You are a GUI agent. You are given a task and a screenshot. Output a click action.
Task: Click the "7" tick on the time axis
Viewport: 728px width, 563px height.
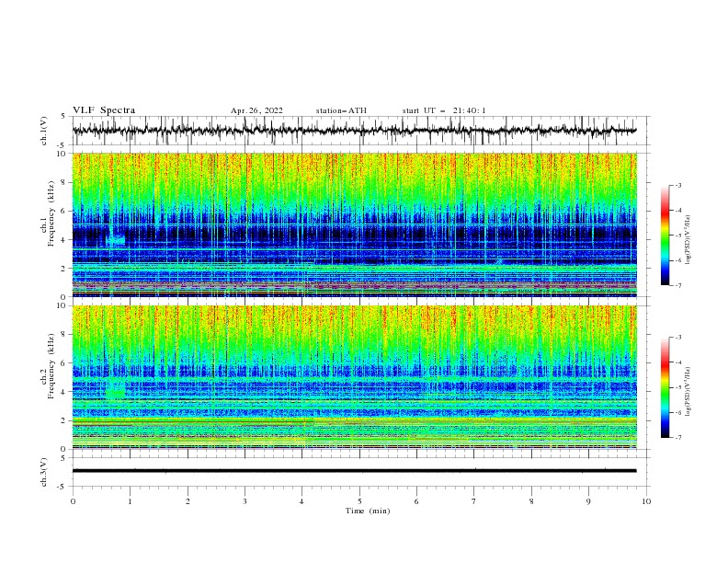[x=474, y=501]
